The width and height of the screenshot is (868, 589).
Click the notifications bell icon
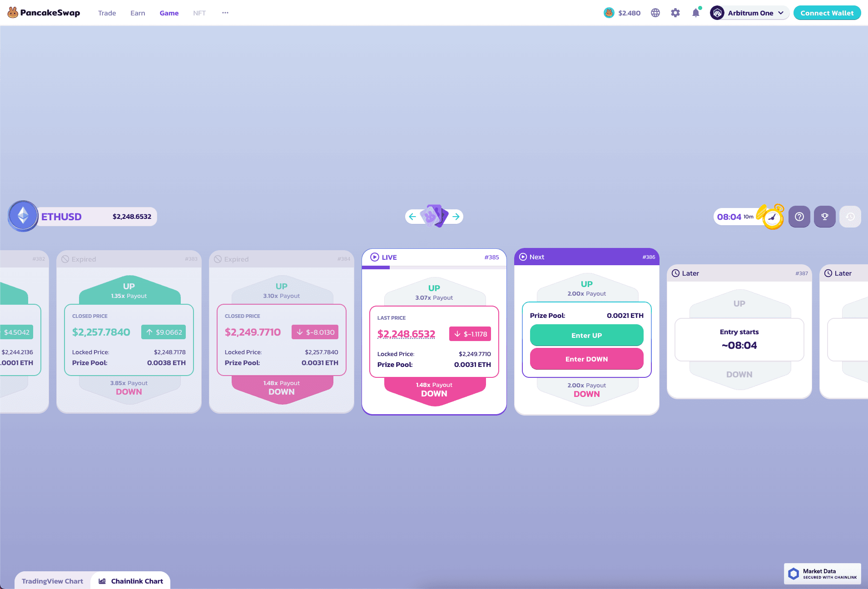click(695, 13)
